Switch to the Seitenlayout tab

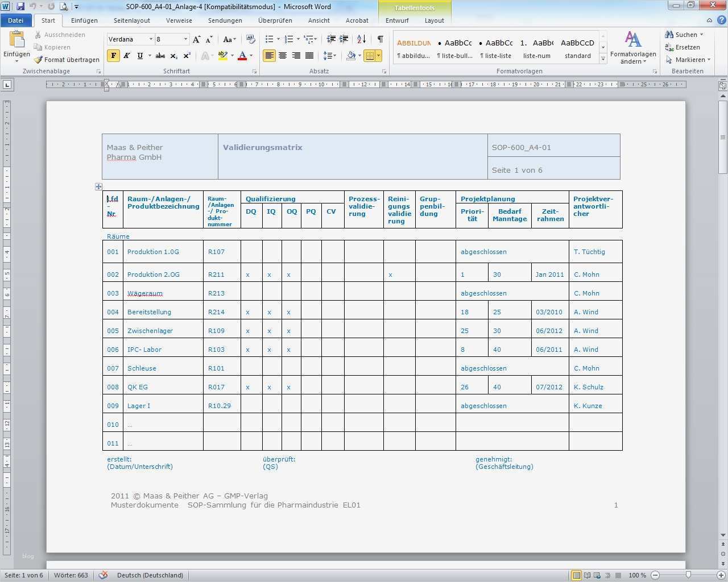(132, 20)
